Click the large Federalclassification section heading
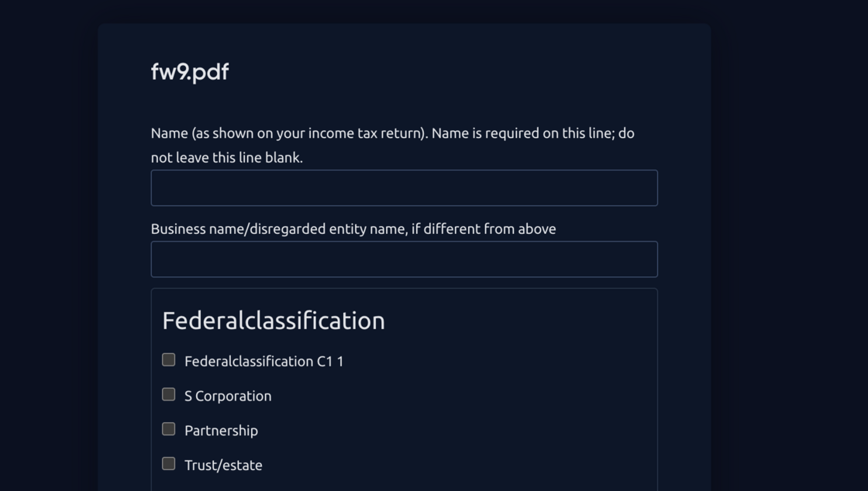The image size is (868, 491). [x=273, y=321]
